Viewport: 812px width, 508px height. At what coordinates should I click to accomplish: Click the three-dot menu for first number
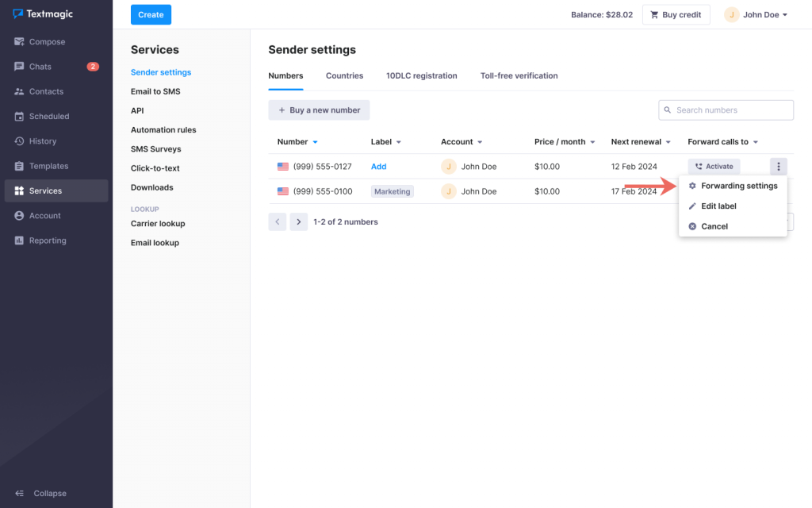point(778,167)
